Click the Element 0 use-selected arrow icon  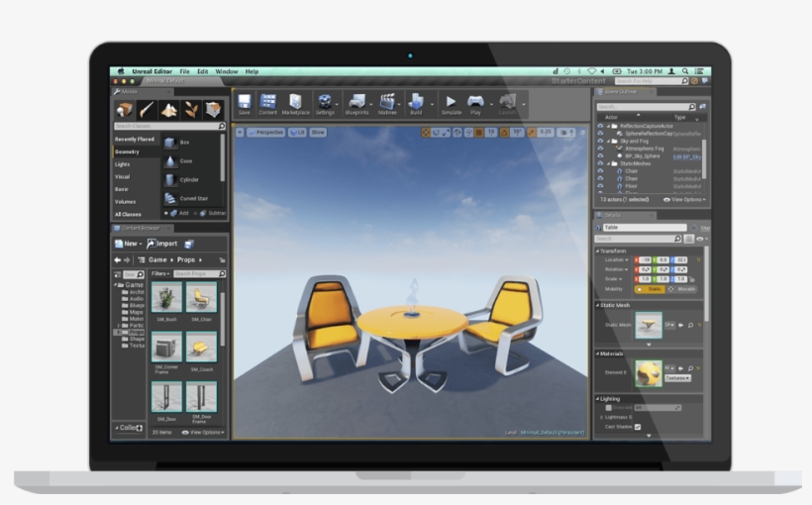(681, 368)
